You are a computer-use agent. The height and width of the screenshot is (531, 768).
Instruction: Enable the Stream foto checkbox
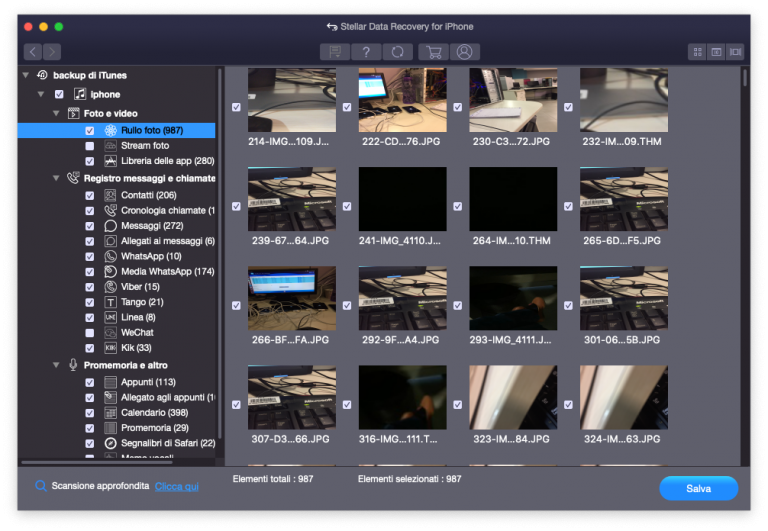(x=90, y=146)
